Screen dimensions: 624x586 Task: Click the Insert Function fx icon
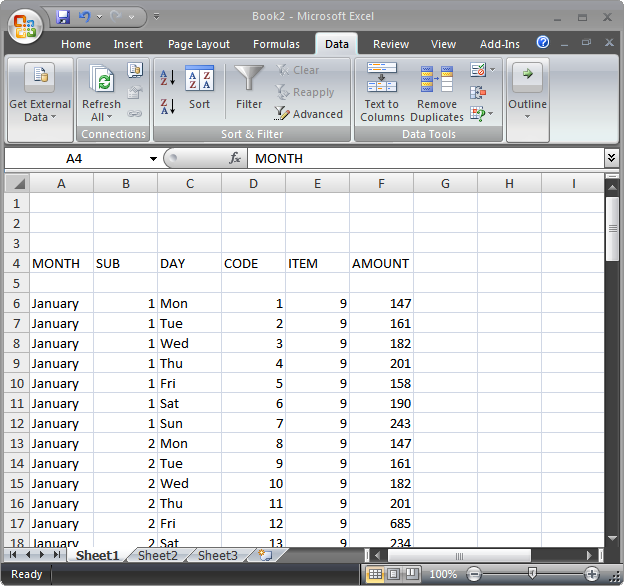pyautogui.click(x=235, y=158)
